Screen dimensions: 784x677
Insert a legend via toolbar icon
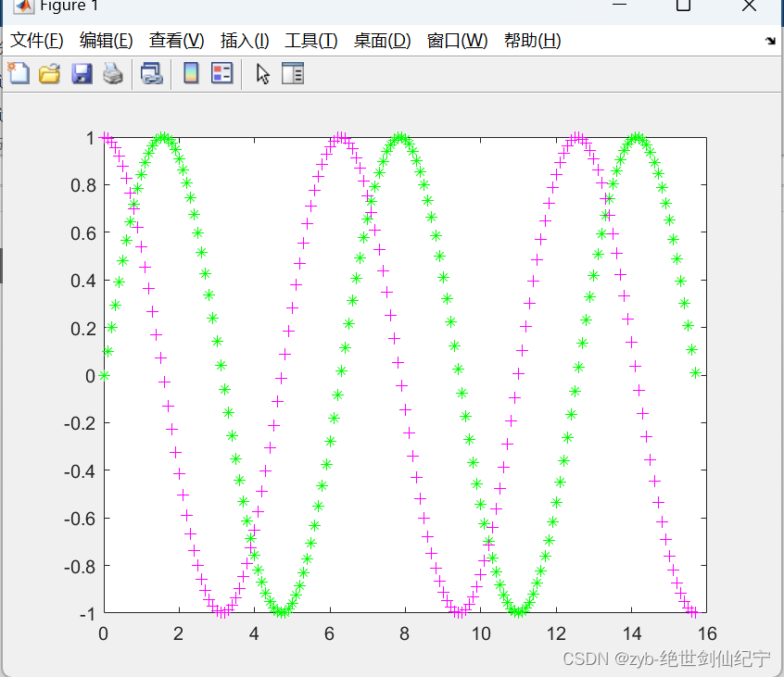222,73
